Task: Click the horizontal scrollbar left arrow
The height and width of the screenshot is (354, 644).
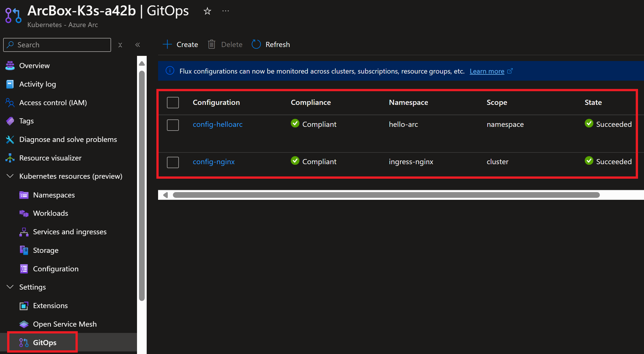Action: 165,195
